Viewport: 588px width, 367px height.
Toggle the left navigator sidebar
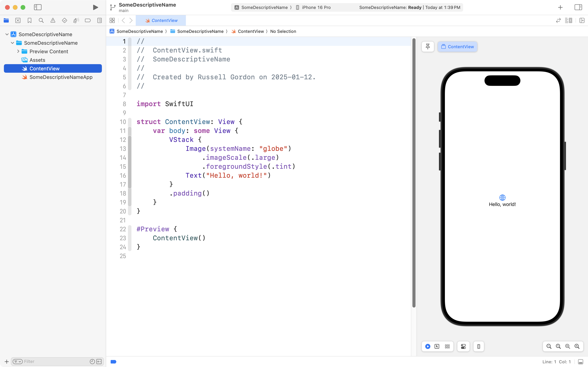38,7
